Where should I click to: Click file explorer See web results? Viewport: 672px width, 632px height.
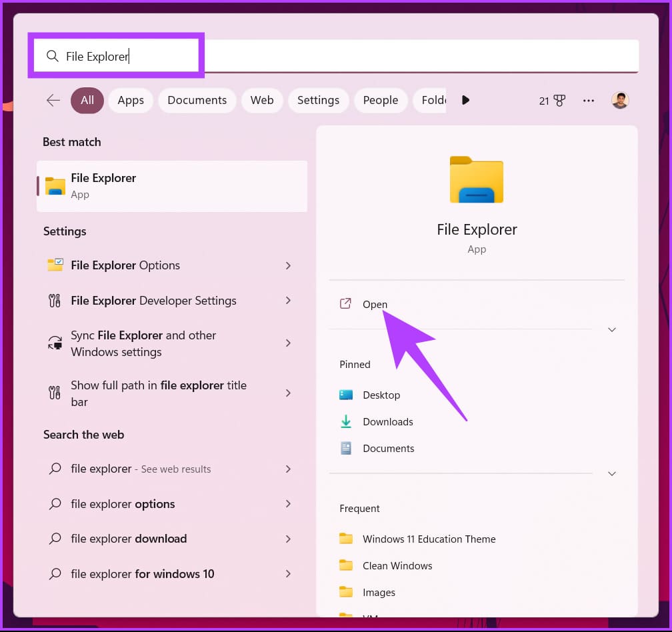click(x=171, y=469)
